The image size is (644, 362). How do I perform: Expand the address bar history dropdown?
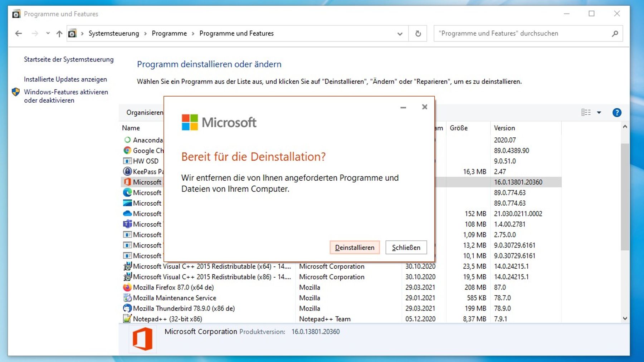click(x=400, y=34)
